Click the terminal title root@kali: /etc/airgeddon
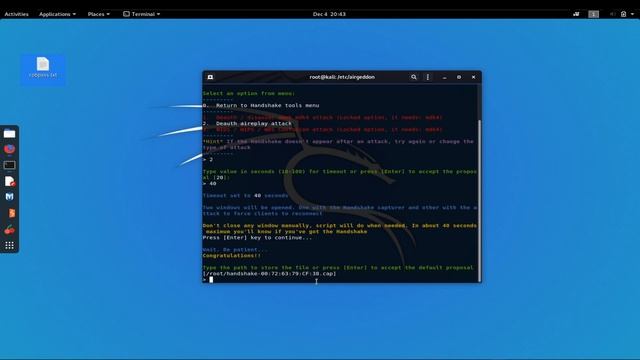 point(342,77)
